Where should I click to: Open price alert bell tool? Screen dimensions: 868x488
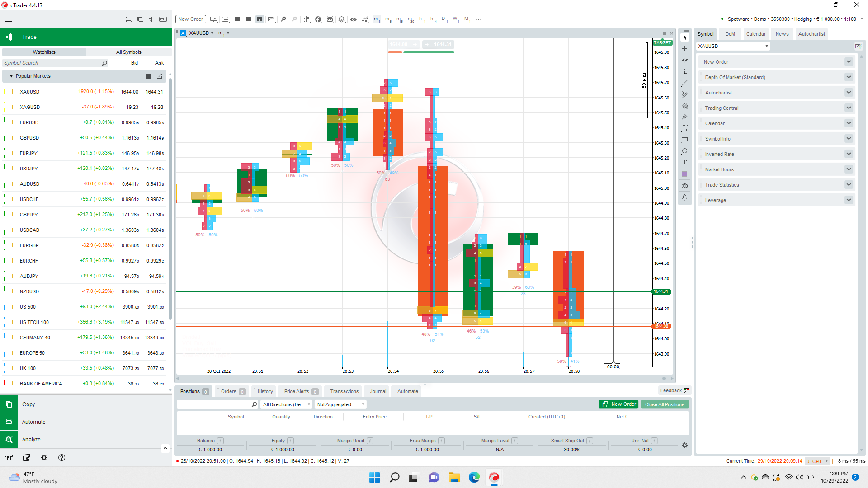coord(684,197)
